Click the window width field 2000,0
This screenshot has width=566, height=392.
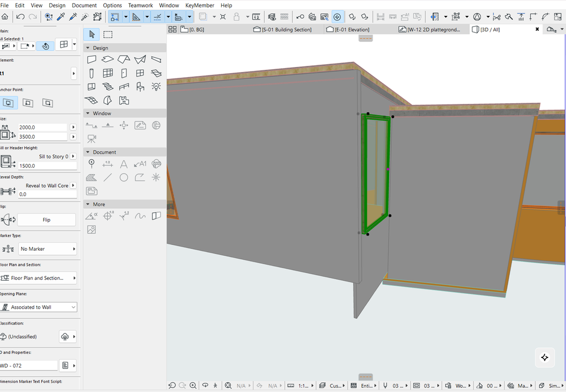click(x=43, y=127)
